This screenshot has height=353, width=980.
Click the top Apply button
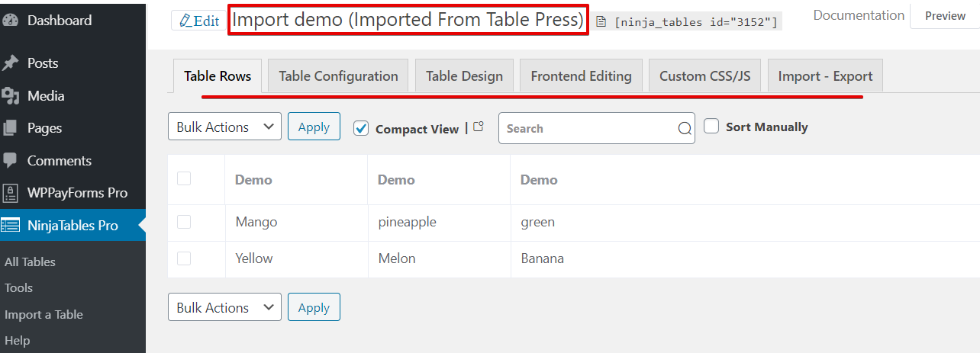[x=314, y=127]
